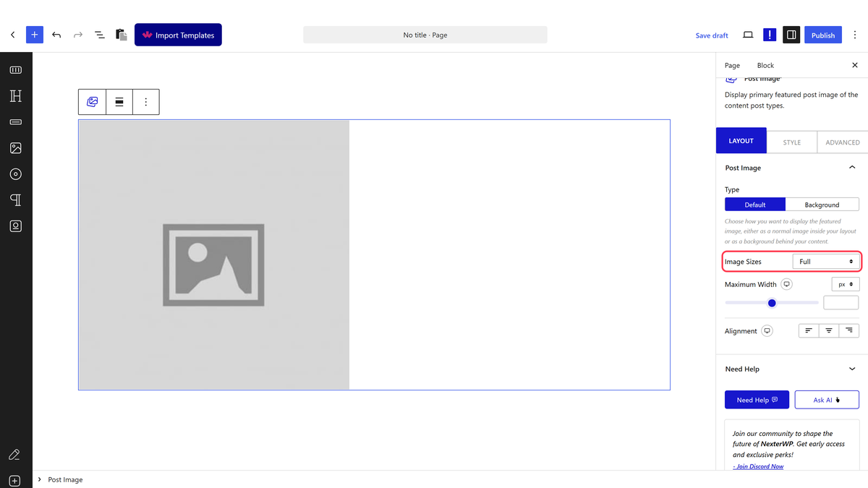Click the Join Discord Now link
This screenshot has height=488, width=868.
click(x=758, y=466)
